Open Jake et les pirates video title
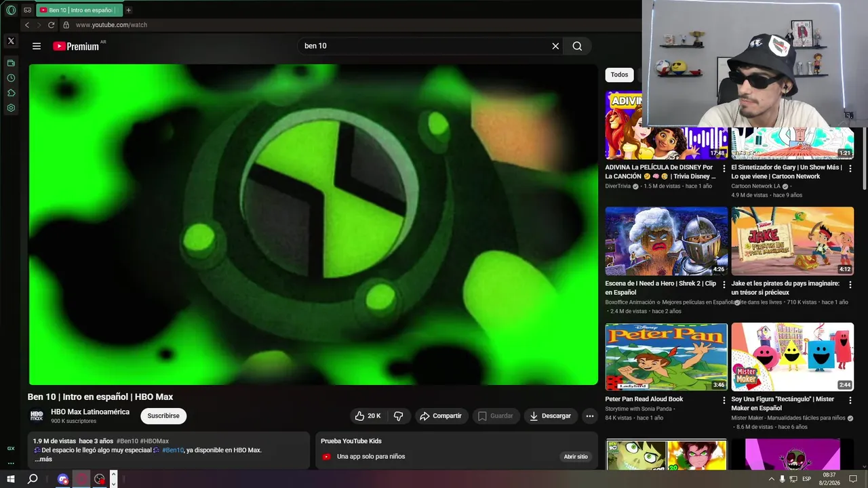The height and width of the screenshot is (488, 868). (785, 288)
